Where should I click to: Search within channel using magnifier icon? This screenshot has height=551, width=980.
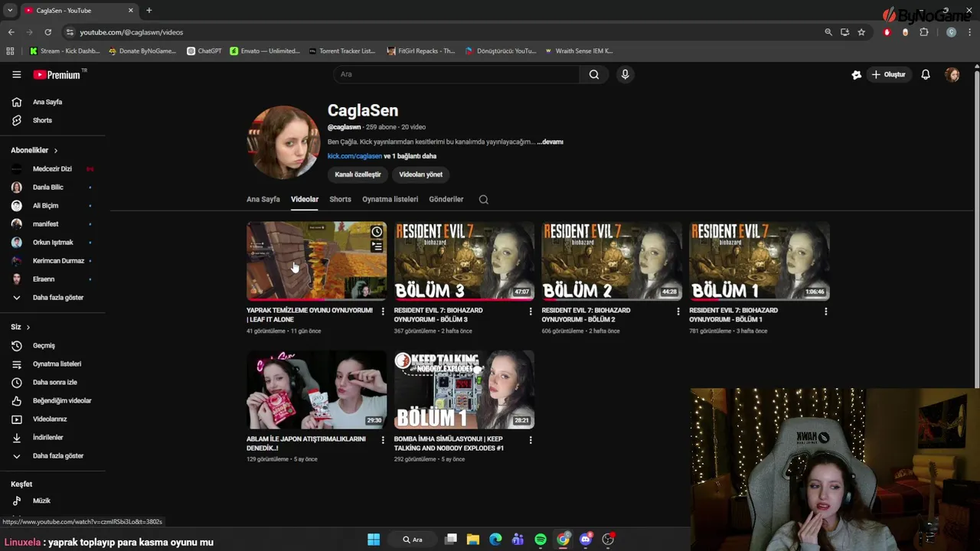[x=483, y=199]
